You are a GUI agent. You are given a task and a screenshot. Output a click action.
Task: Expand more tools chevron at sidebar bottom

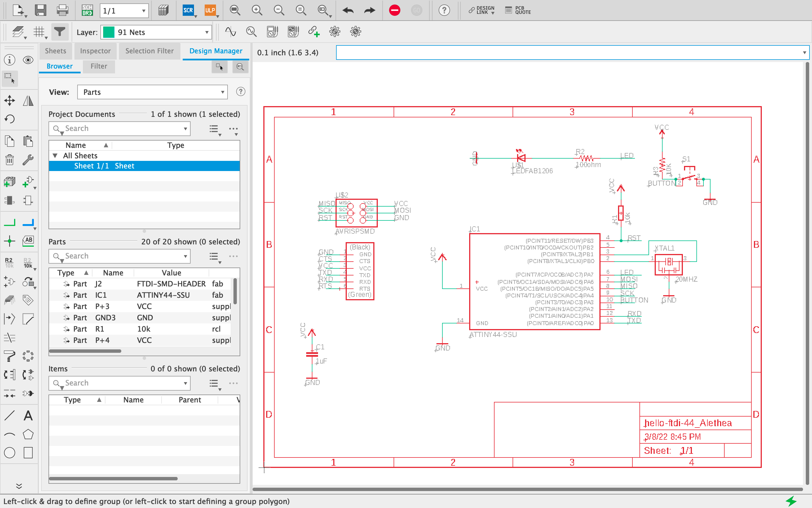[19, 486]
